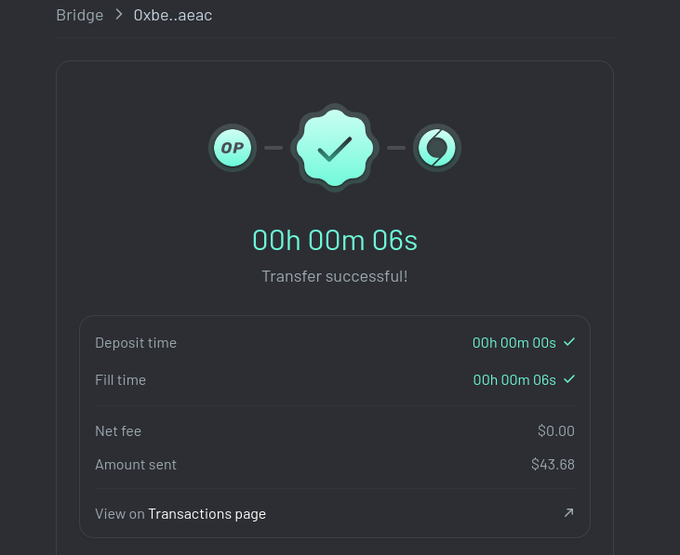The height and width of the screenshot is (555, 680).
Task: Click the Transfer successful! message
Action: tap(335, 276)
